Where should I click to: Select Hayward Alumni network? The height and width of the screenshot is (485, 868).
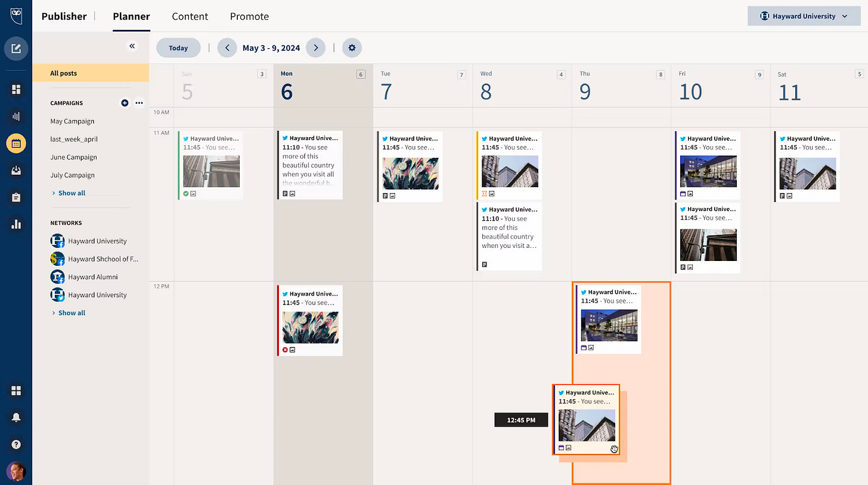pos(84,277)
